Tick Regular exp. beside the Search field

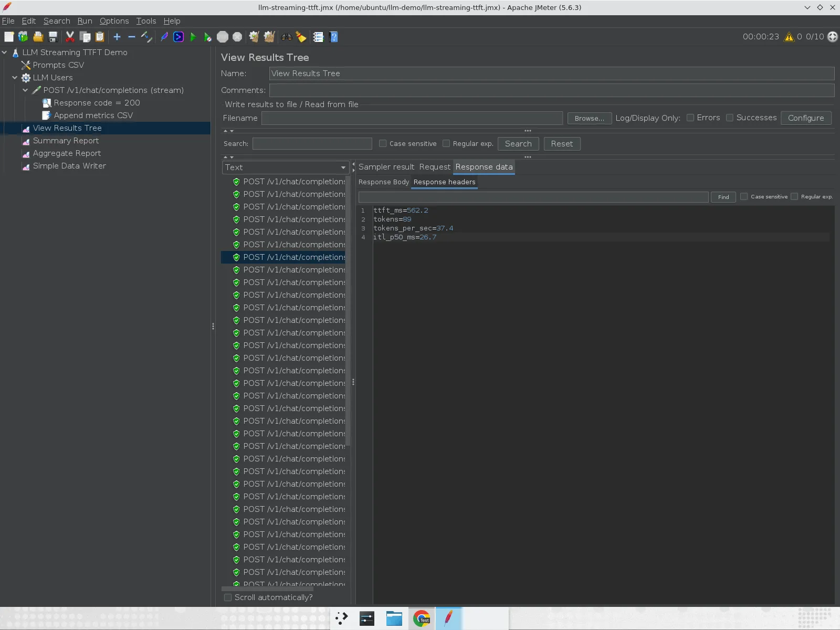(x=446, y=143)
